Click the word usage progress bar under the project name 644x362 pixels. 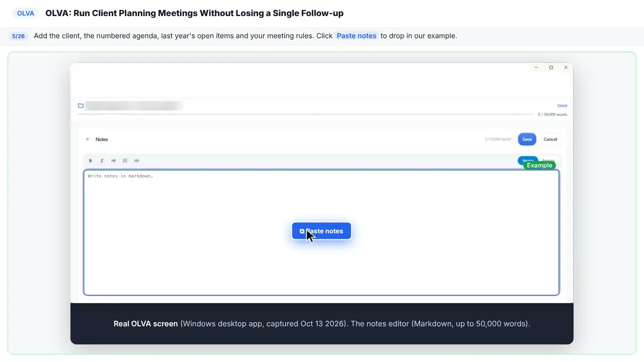click(x=305, y=115)
